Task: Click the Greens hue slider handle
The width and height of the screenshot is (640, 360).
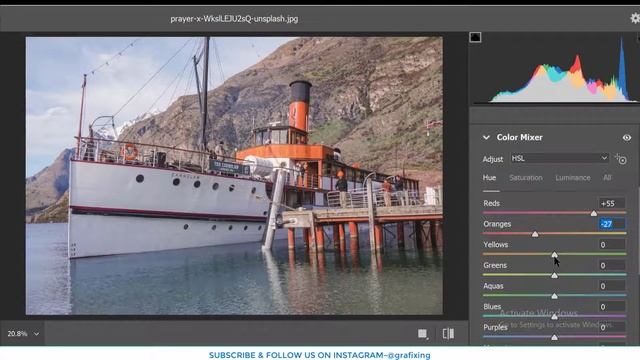Action: (554, 275)
